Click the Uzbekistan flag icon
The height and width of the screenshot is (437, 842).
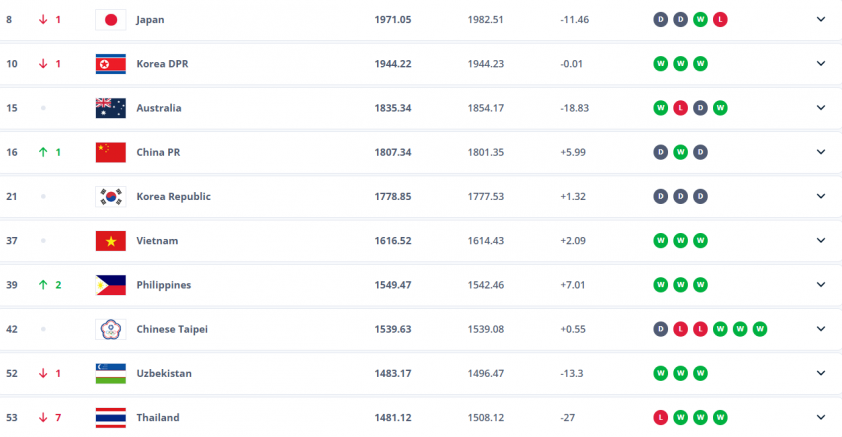click(x=111, y=374)
